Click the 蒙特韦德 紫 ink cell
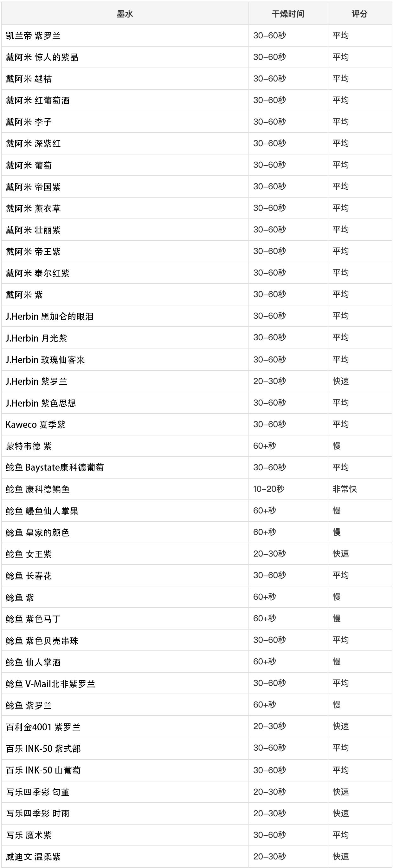Image resolution: width=393 pixels, height=868 pixels. pos(29,446)
